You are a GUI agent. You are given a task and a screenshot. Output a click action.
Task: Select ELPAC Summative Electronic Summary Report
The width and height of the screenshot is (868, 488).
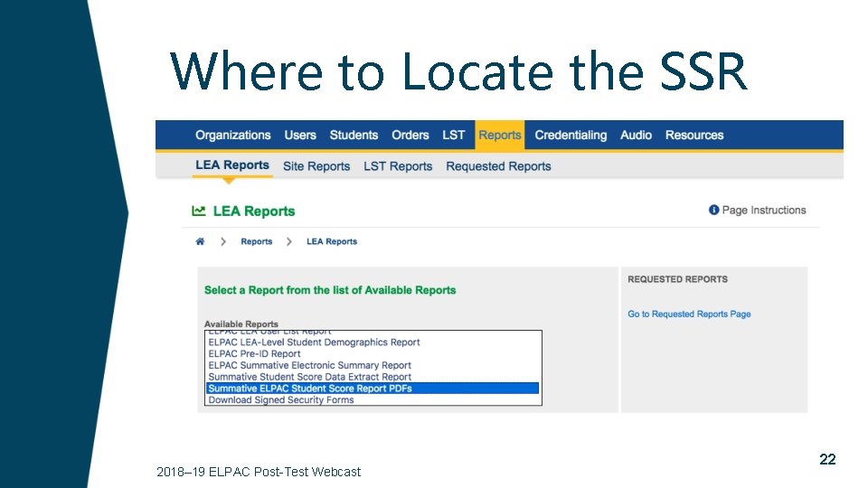pyautogui.click(x=373, y=365)
